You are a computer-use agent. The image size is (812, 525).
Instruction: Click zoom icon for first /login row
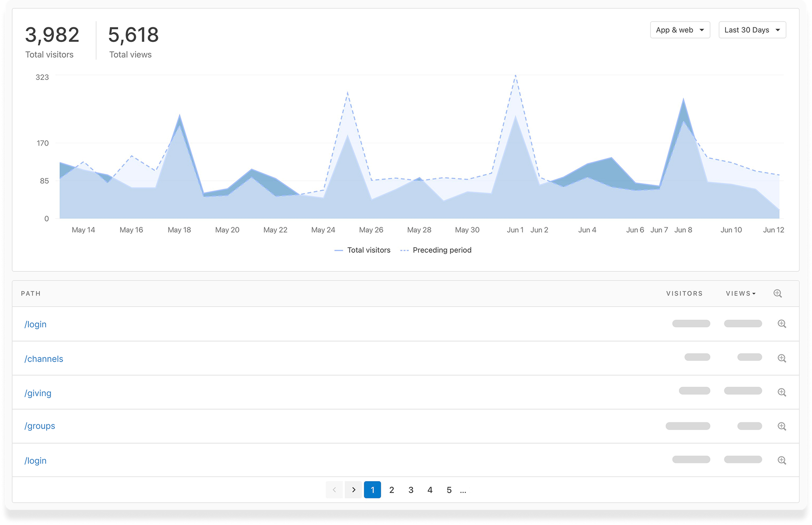[782, 324]
